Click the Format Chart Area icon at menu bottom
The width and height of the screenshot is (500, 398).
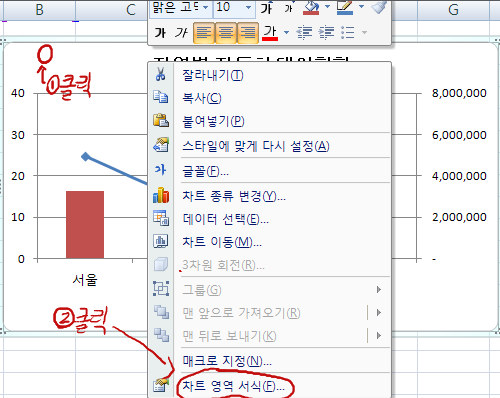pos(161,385)
